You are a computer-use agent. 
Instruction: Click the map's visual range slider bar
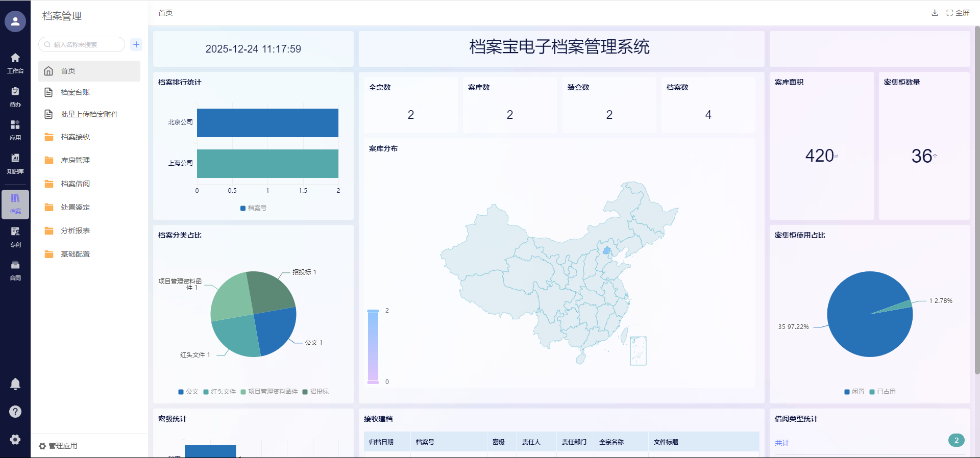tap(373, 346)
